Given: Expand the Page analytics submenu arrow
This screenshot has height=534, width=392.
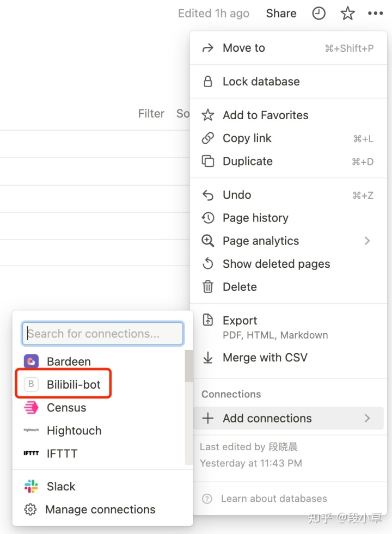Looking at the screenshot, I should (x=367, y=241).
